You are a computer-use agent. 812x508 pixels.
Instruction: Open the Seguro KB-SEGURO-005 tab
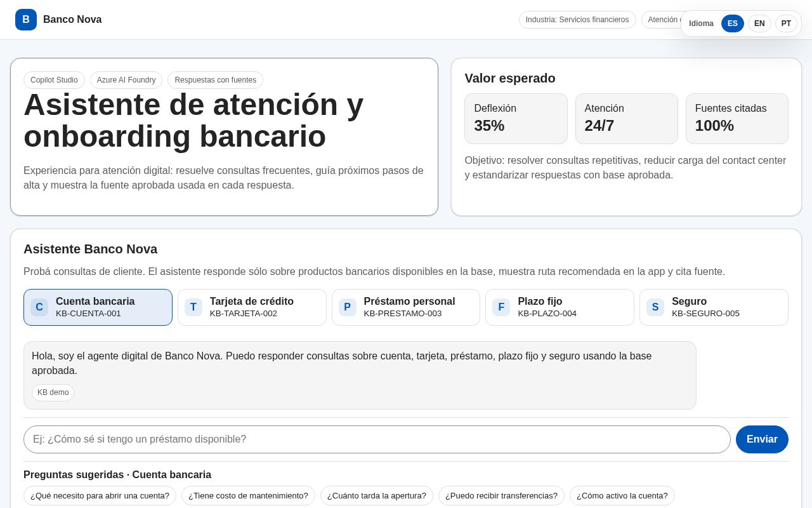[x=714, y=307]
